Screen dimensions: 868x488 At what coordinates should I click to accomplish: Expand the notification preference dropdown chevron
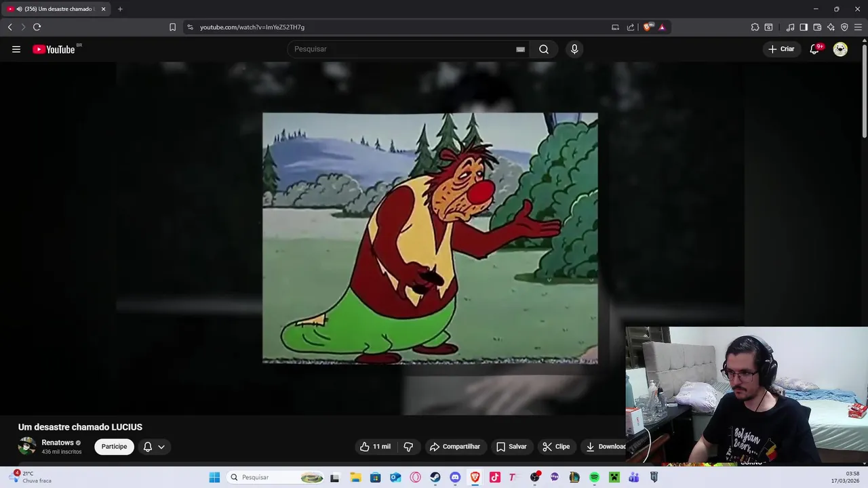161,447
